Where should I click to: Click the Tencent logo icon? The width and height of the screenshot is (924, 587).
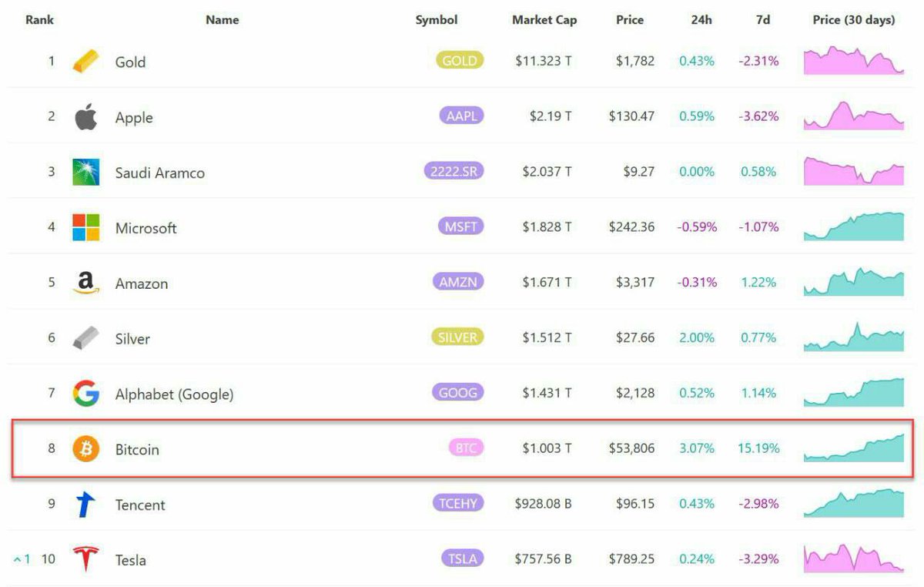click(x=85, y=505)
